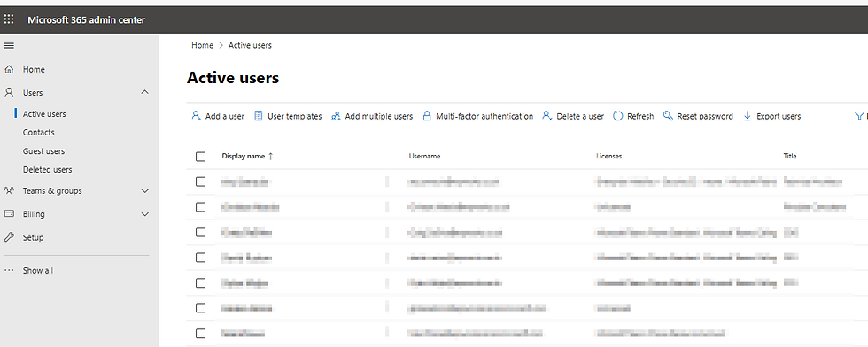Check the third user row checkbox
Viewport: 868px width, 347px height.
(200, 233)
